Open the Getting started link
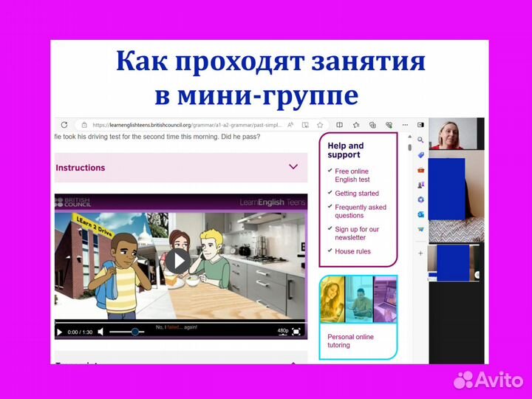 click(357, 194)
